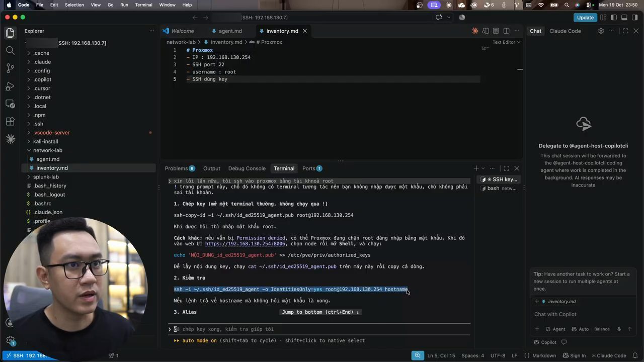
Task: Open notifications bell in status bar
Action: pyautogui.click(x=636, y=355)
